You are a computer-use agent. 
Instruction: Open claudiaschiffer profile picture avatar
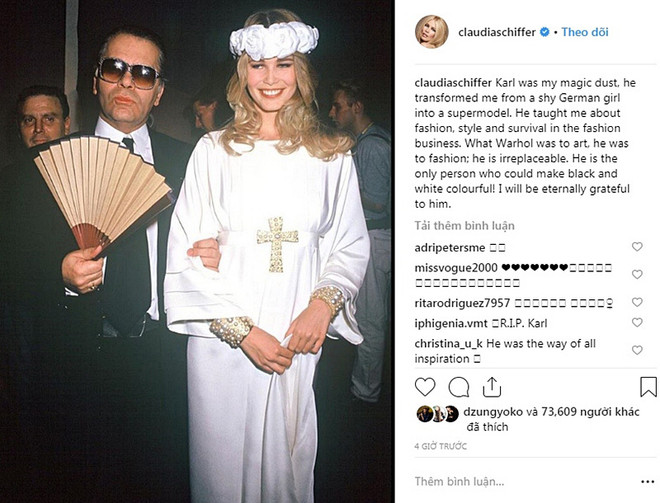tap(431, 32)
